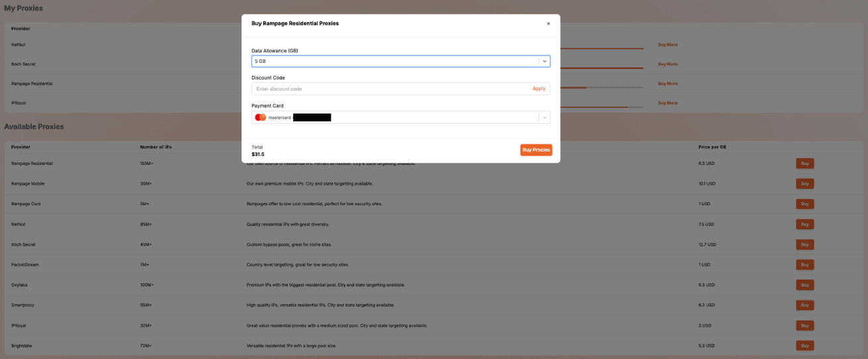868x359 pixels.
Task: Expand the Payment Card chevron arrow
Action: (544, 117)
